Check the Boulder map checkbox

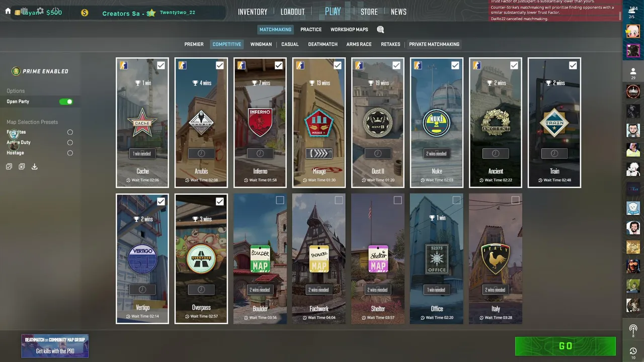[280, 201]
